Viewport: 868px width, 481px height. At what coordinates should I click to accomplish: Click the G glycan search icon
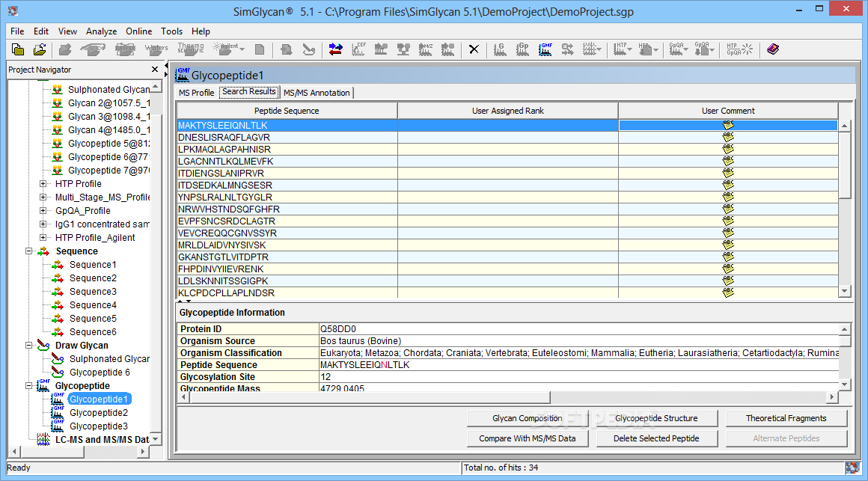[x=500, y=50]
